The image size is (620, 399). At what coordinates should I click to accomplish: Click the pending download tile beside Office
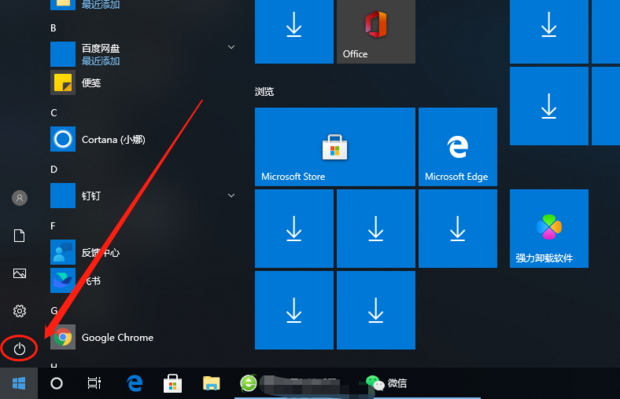point(294,32)
